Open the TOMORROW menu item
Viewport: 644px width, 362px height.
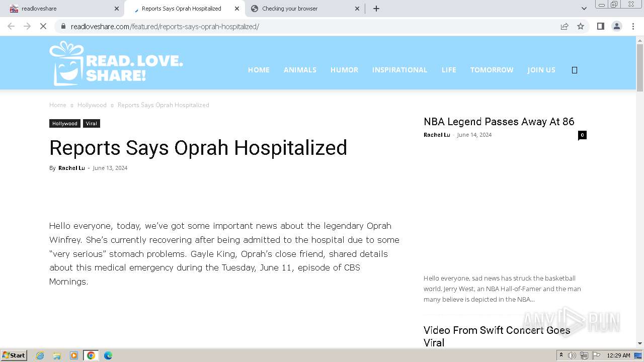point(492,70)
